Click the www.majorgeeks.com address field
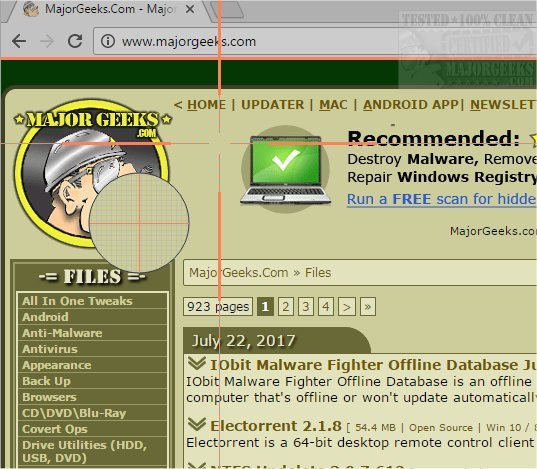The width and height of the screenshot is (537, 469). click(314, 41)
